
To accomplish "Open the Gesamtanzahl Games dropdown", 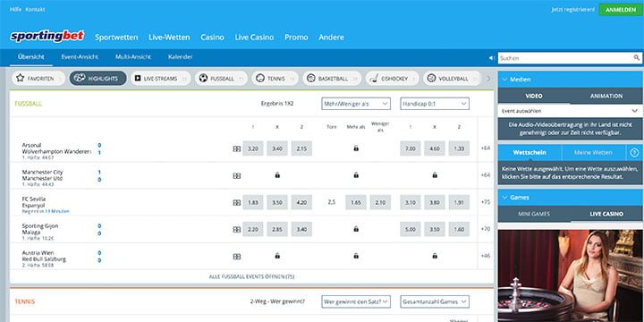I will (x=435, y=302).
